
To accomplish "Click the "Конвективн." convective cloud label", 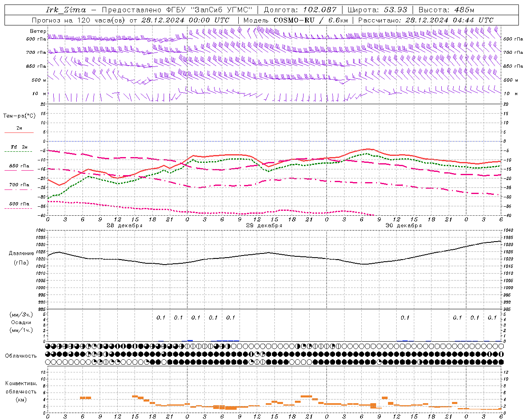I will 21,383.
